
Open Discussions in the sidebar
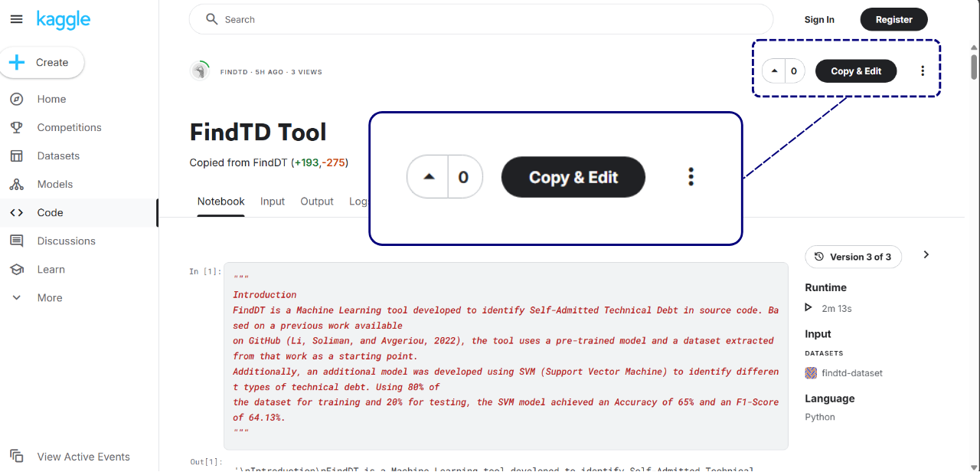point(66,241)
